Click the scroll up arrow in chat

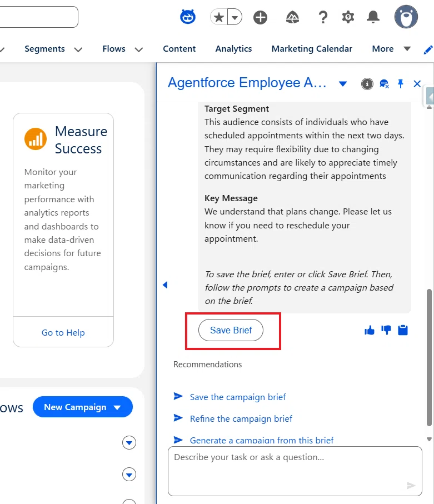(429, 107)
